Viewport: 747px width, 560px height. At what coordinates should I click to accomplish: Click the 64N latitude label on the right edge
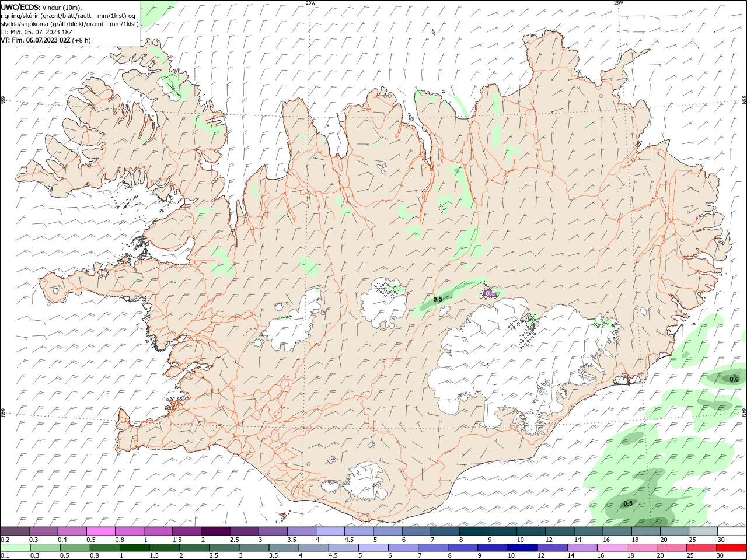pyautogui.click(x=744, y=412)
